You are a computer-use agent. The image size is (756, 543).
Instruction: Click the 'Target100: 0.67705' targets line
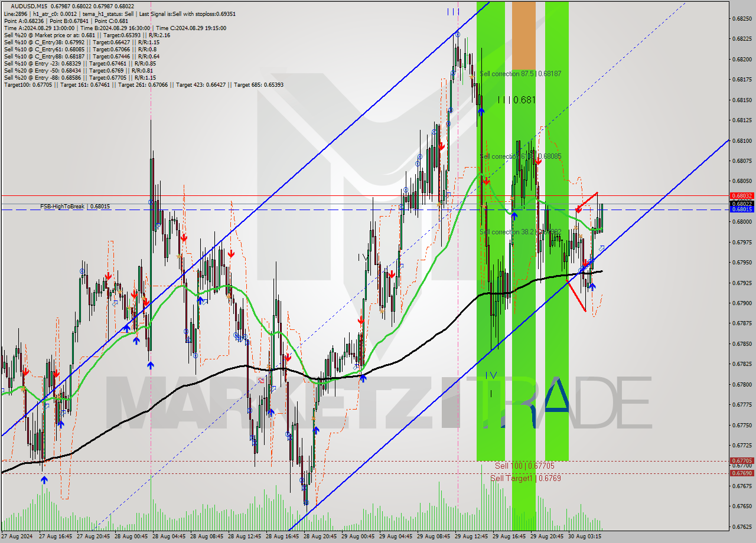144,84
